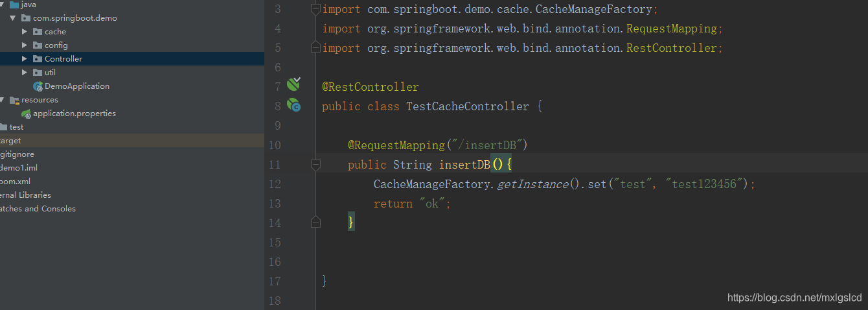The image size is (868, 310).
Task: Click Spring class gutter icon on line 8
Action: [x=294, y=104]
